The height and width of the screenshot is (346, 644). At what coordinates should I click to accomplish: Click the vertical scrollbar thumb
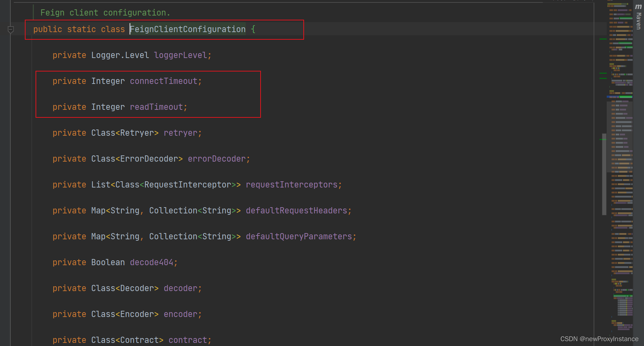click(604, 174)
